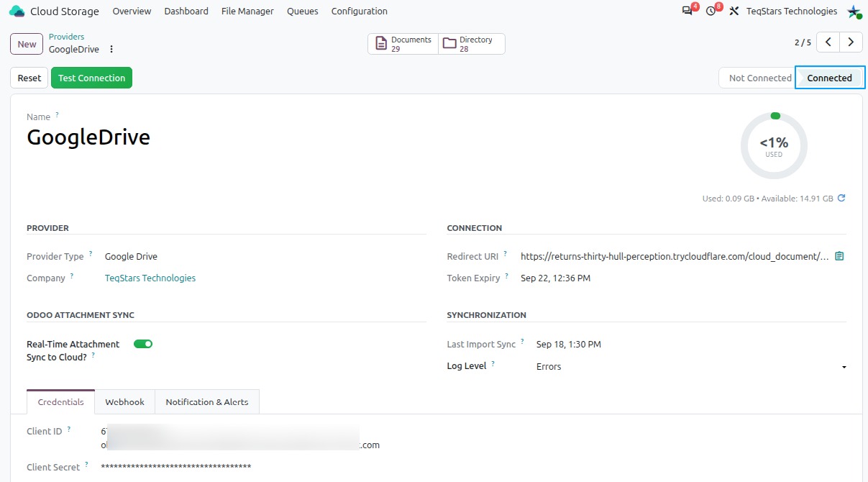Open the Dashboard menu

click(x=186, y=12)
